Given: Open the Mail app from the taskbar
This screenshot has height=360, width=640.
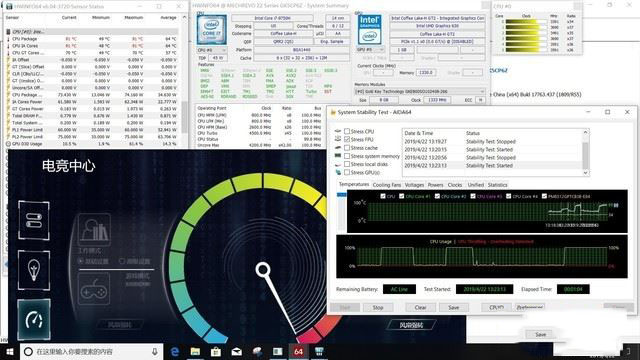Looking at the screenshot, I should [x=236, y=351].
